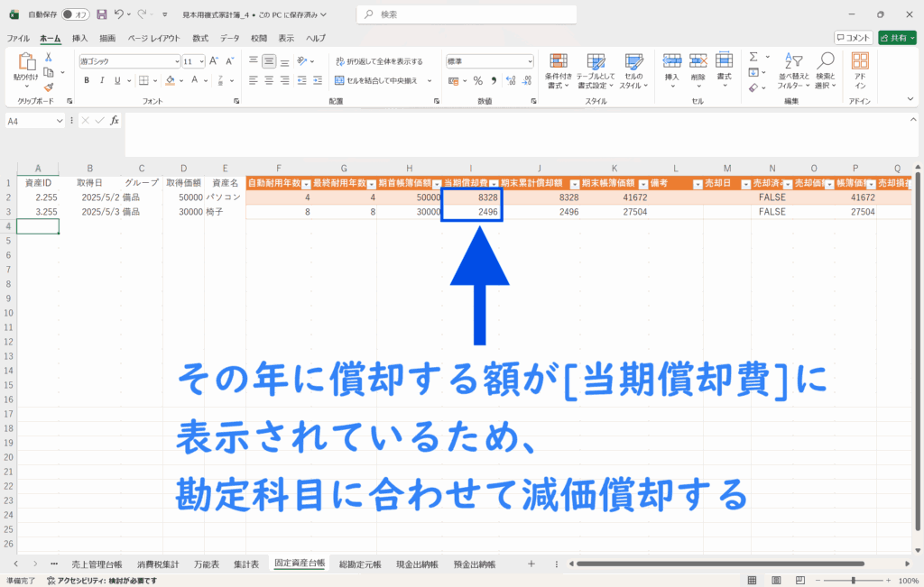924x587 pixels.
Task: Click the AutoSum sigma icon
Action: pyautogui.click(x=754, y=58)
